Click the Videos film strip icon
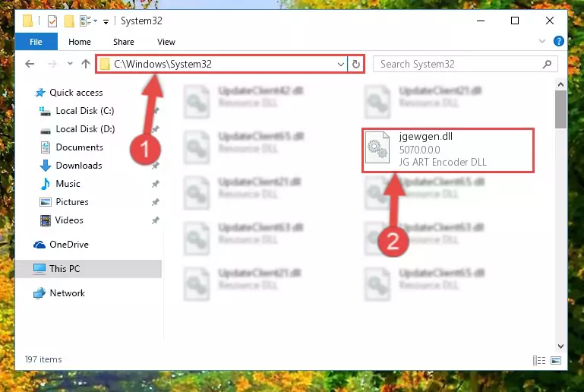The height and width of the screenshot is (392, 584). (46, 220)
